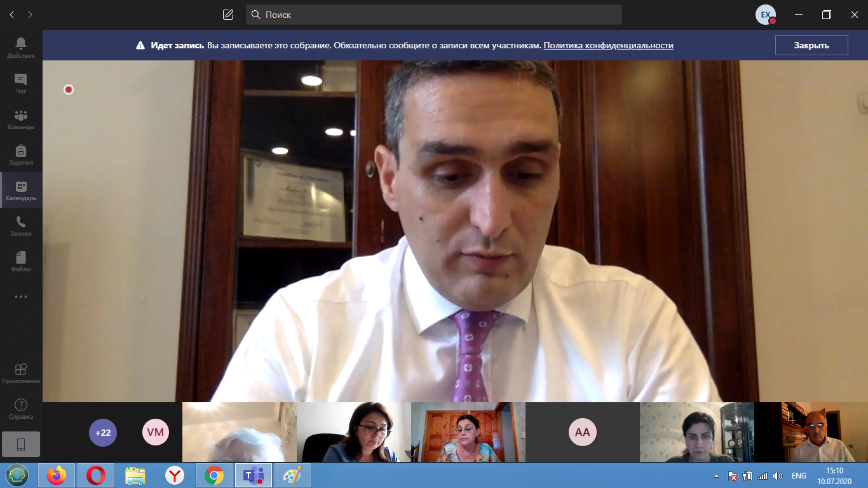Screen dimensions: 868x488
Task: Navigate back with the left arrow
Action: 11,15
